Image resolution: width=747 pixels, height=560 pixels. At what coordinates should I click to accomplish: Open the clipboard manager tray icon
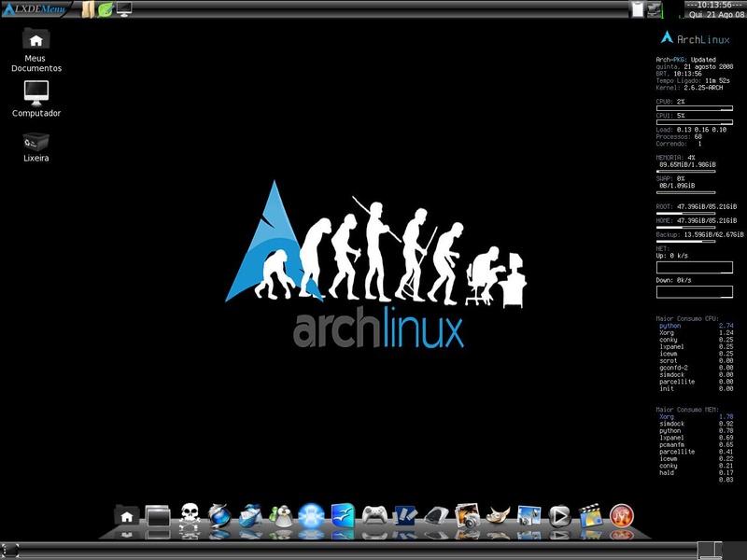pyautogui.click(x=638, y=9)
